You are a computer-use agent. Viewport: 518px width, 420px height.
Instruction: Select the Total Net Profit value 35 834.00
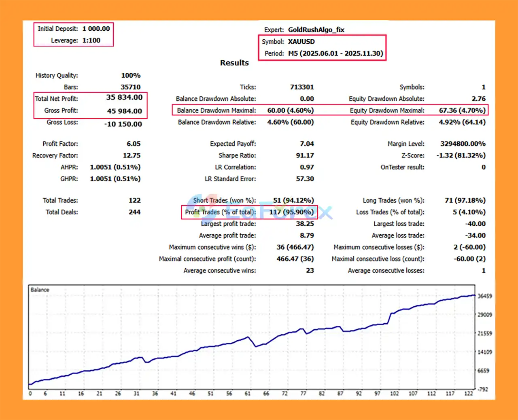point(124,98)
